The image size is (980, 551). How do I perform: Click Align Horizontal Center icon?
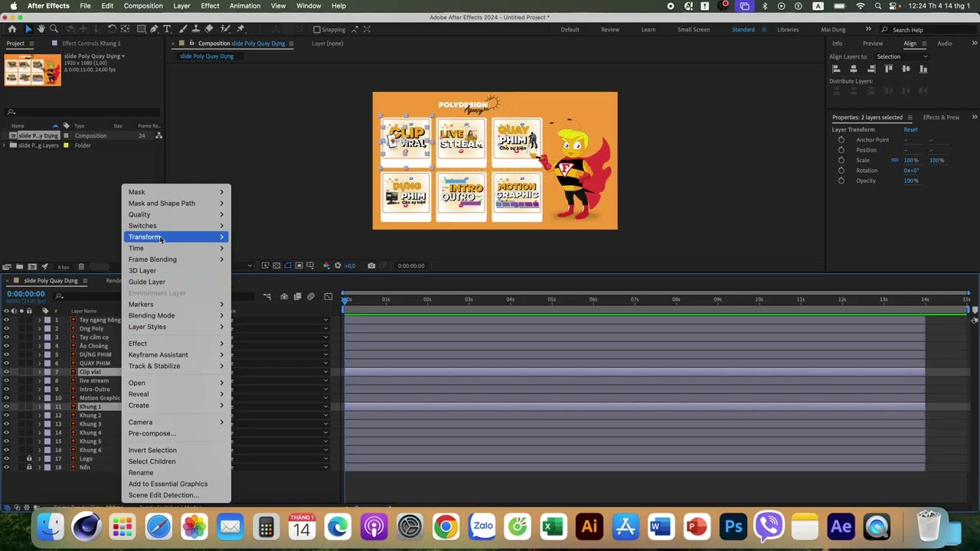[854, 69]
